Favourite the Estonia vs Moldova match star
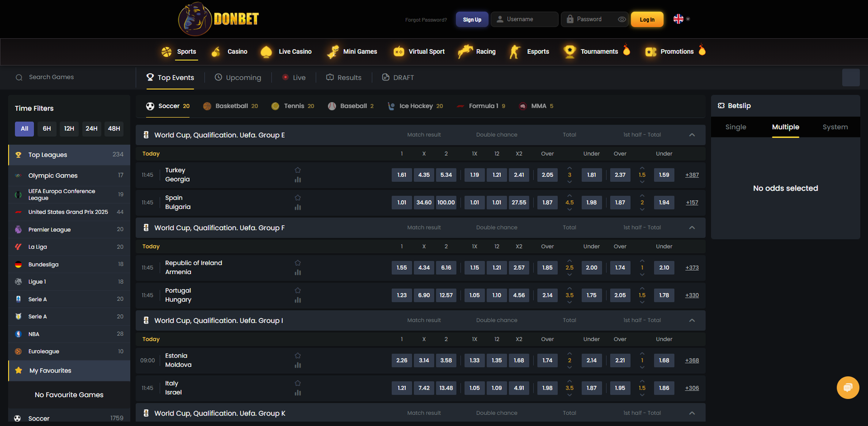 coord(297,355)
